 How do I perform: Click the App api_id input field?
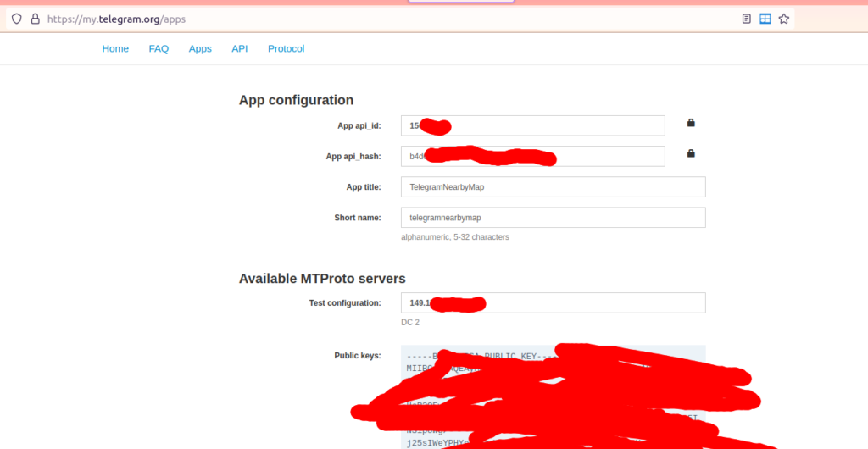click(533, 125)
